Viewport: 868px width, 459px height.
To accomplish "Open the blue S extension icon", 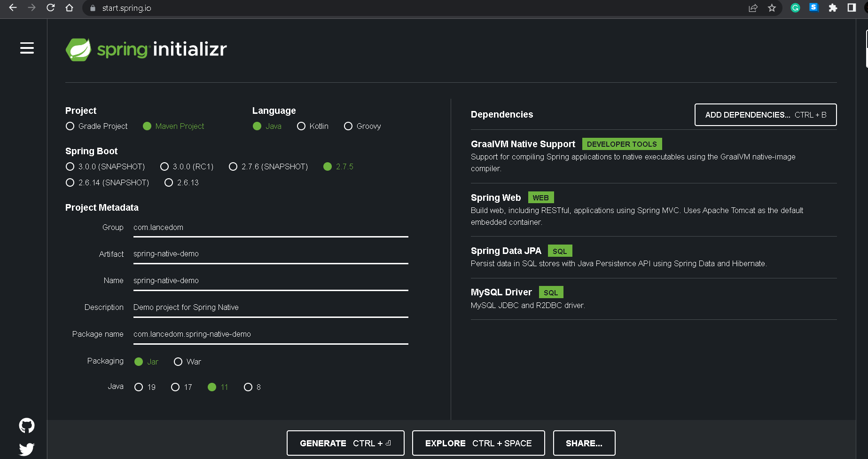I will point(814,7).
